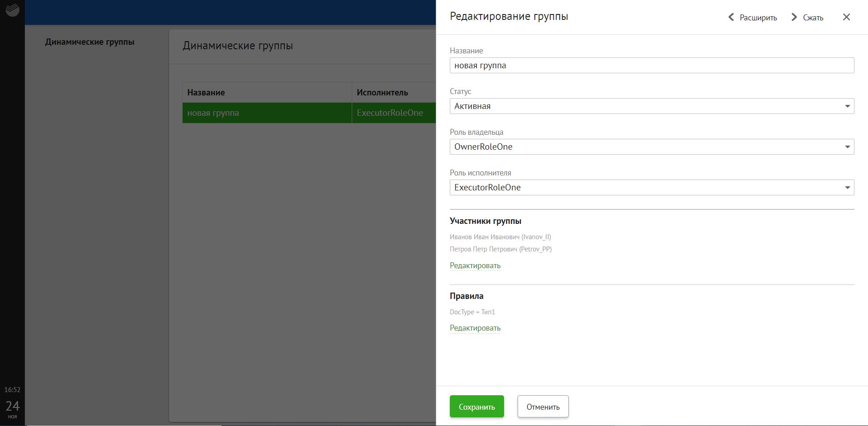Screen dimensions: 868x426
Task: Click participant Иванов Иван Иванович (Ivanov_II)
Action: click(x=500, y=237)
